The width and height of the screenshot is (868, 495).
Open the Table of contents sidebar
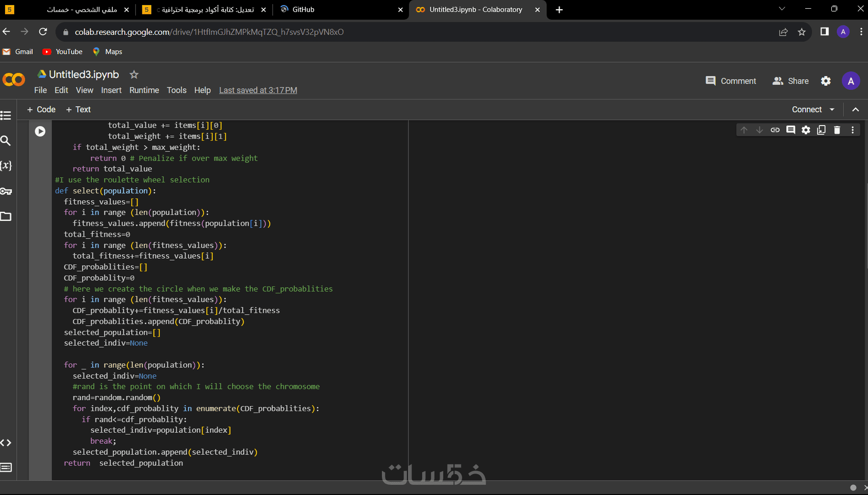(x=6, y=116)
